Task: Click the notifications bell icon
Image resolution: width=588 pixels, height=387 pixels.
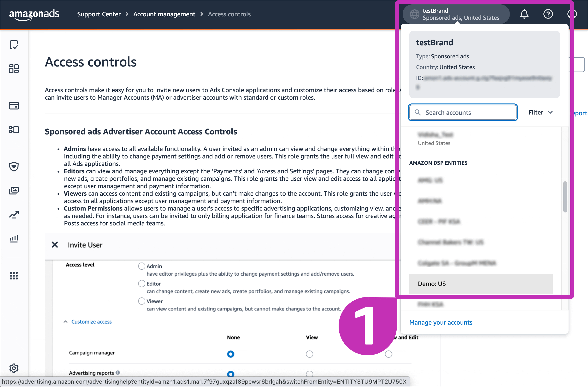Action: click(524, 14)
